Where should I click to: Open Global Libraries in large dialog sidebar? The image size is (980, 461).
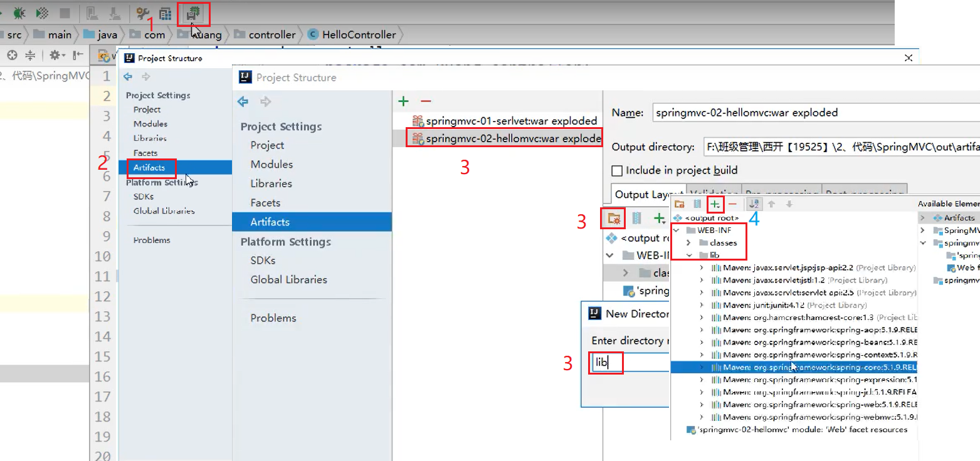(288, 280)
